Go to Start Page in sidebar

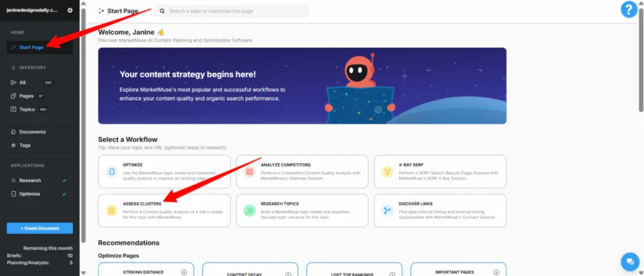tap(40, 47)
